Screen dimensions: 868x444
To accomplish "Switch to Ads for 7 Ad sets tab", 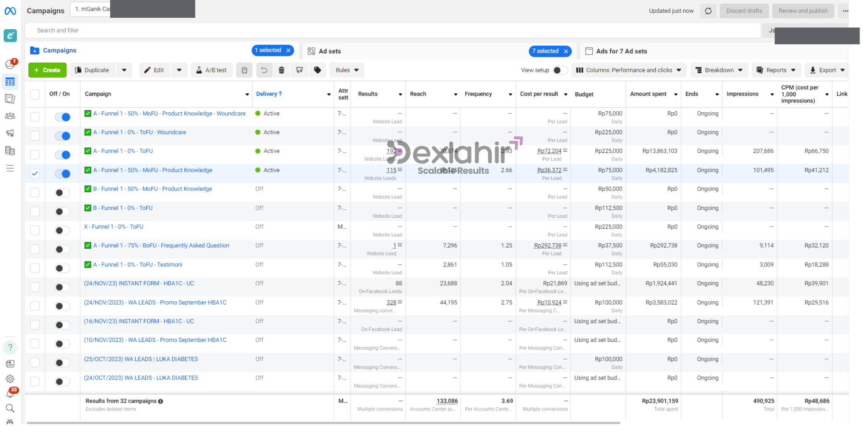I will coord(621,51).
